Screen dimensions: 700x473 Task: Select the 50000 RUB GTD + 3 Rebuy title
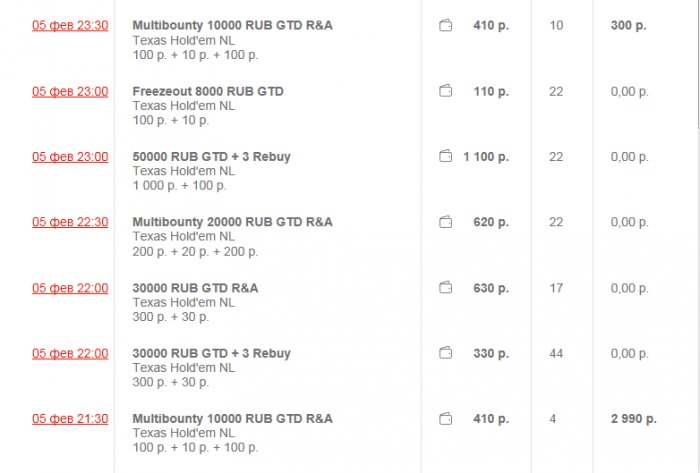[x=211, y=157]
